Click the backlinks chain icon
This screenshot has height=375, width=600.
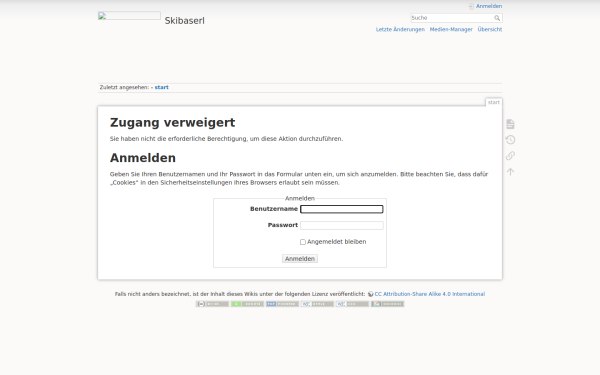click(510, 155)
